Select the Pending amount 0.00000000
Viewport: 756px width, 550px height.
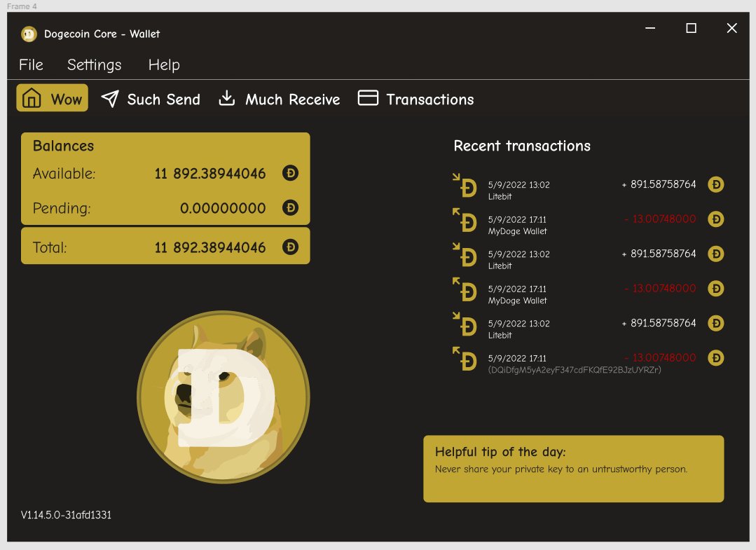point(223,208)
